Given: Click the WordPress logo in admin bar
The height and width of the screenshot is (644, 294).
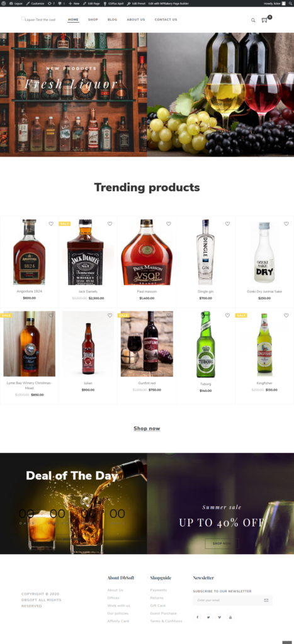Looking at the screenshot, I should (x=4, y=3).
